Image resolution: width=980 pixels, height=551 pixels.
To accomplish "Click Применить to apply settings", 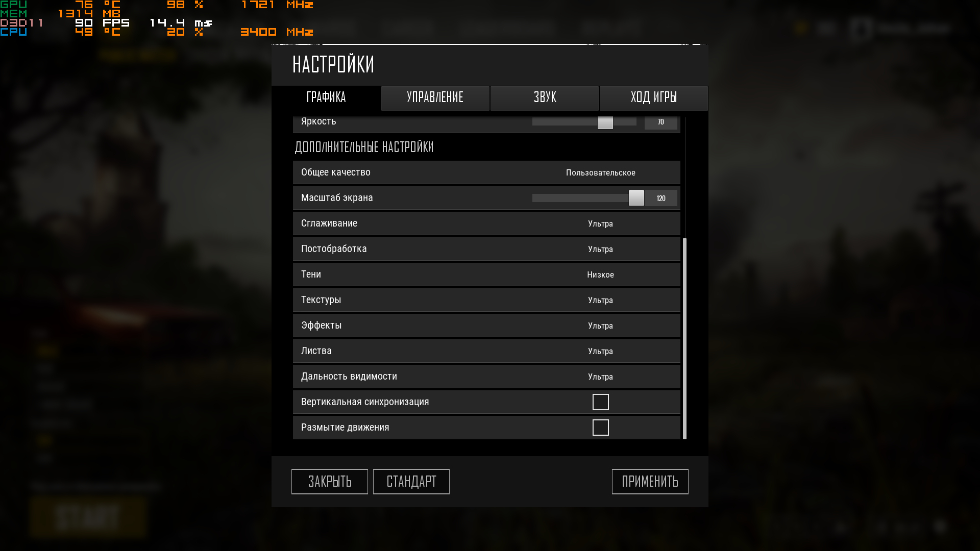I will pyautogui.click(x=650, y=482).
